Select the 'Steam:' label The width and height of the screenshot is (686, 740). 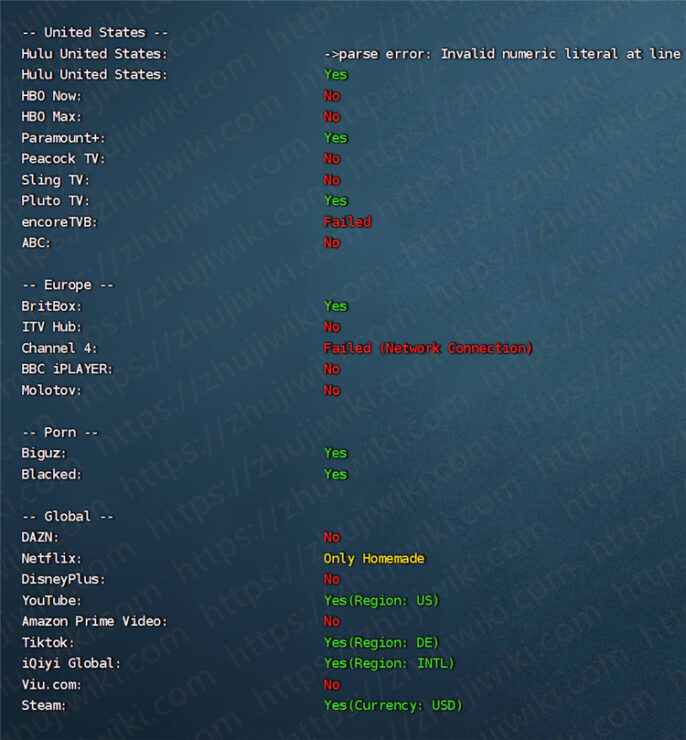pos(44,705)
